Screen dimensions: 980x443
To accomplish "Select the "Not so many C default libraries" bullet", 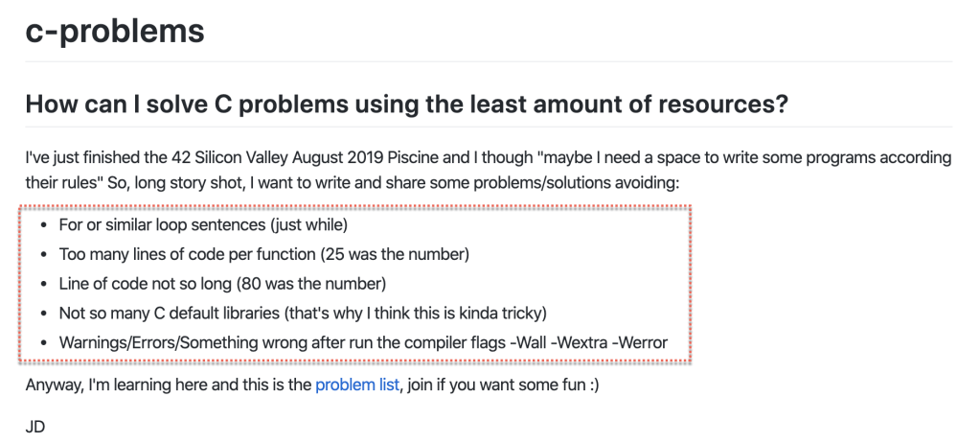I will pyautogui.click(x=301, y=313).
